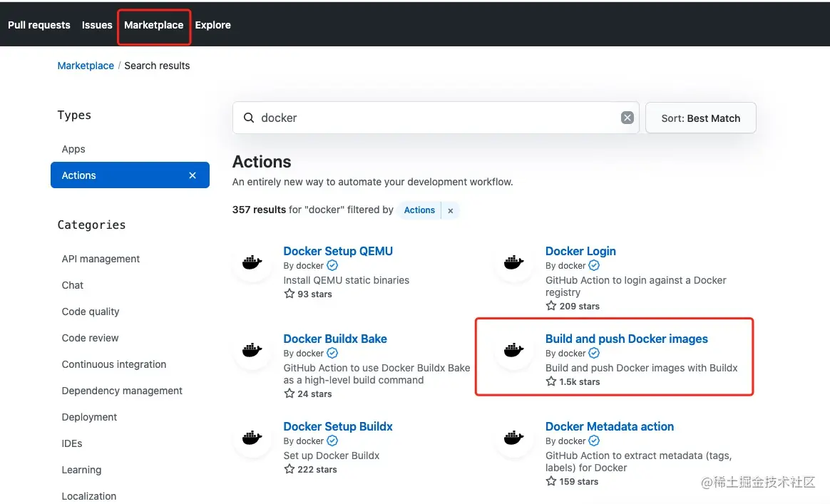Open Issues in the top navigation
The height and width of the screenshot is (504, 830).
click(97, 25)
